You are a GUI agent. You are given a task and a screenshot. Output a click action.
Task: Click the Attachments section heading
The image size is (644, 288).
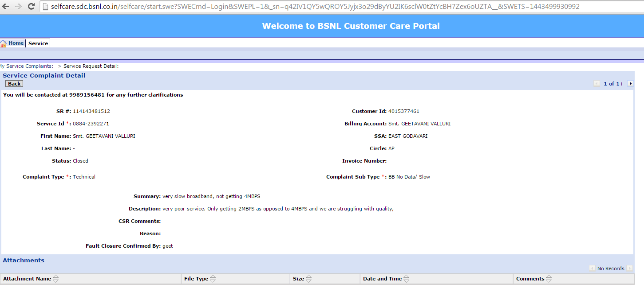(x=24, y=260)
